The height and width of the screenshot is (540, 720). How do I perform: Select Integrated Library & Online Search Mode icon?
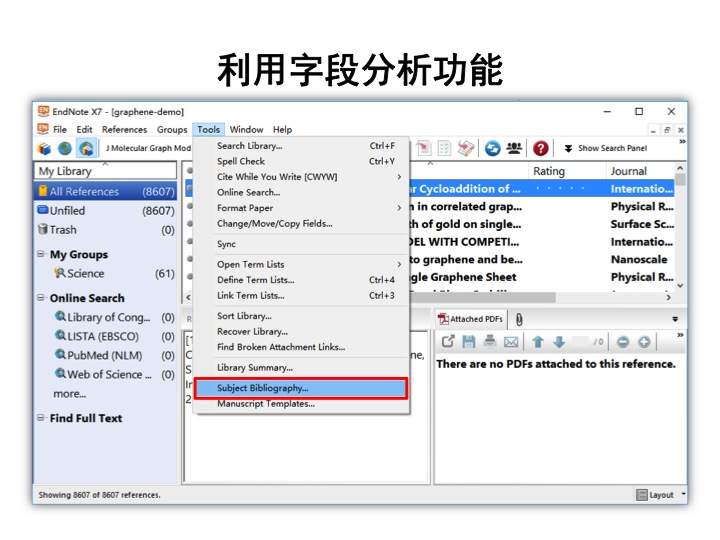86,148
